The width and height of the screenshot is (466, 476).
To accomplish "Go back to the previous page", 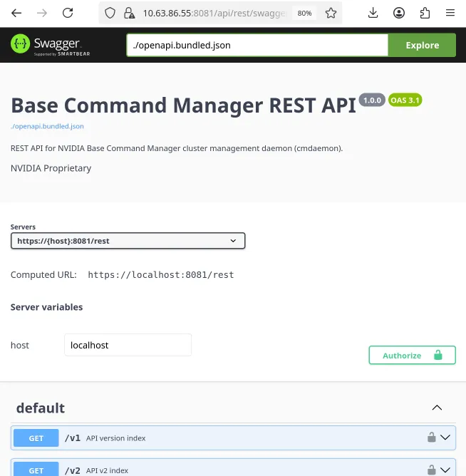I will [x=16, y=13].
